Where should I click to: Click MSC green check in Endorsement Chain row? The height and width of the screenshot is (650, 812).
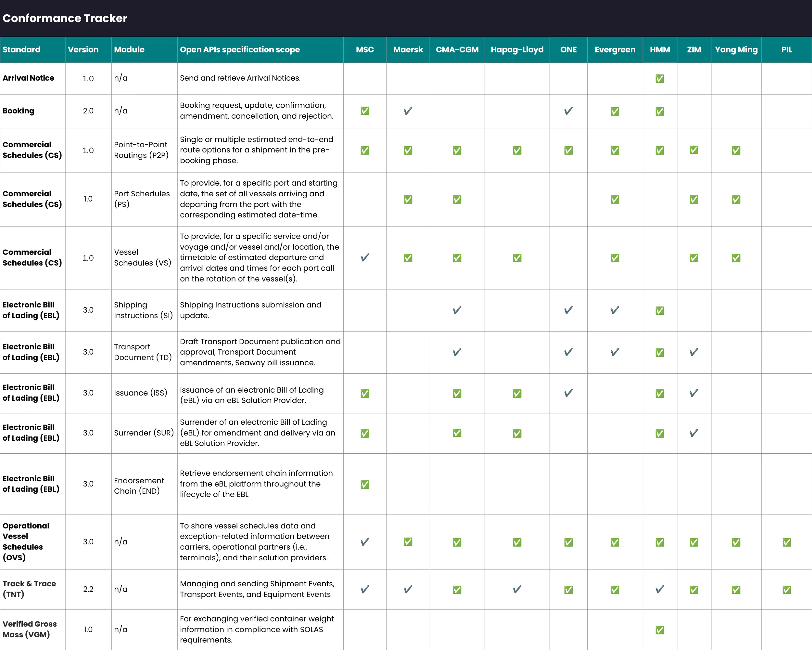pos(364,484)
